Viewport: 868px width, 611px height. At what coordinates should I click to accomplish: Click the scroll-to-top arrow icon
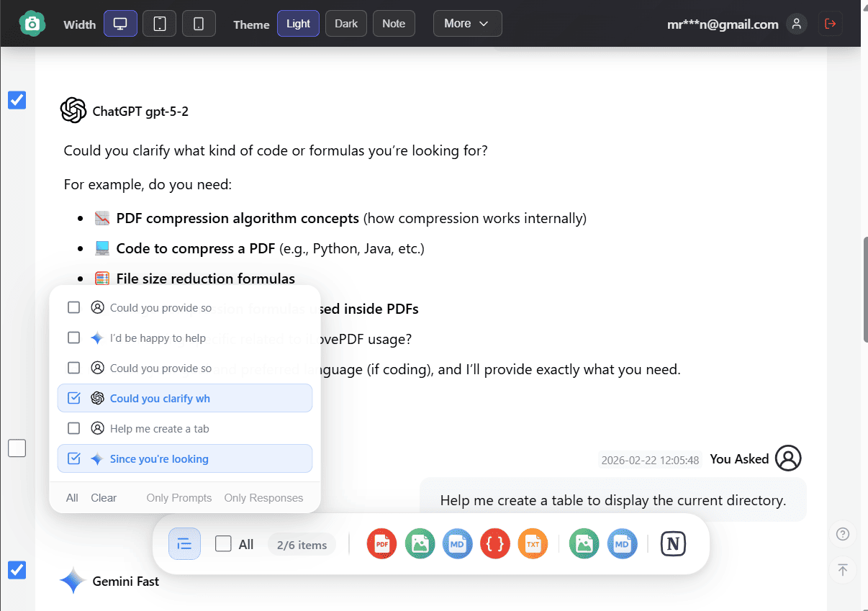pos(843,570)
